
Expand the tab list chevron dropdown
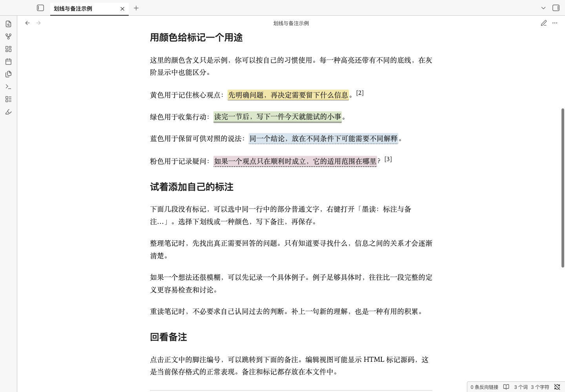tap(543, 8)
